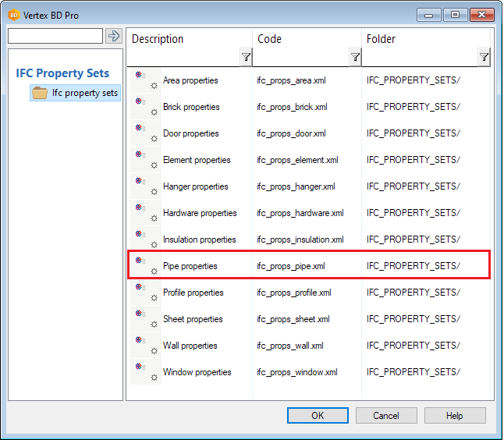Sort by the Folder column header
The height and width of the screenshot is (440, 504).
(381, 39)
